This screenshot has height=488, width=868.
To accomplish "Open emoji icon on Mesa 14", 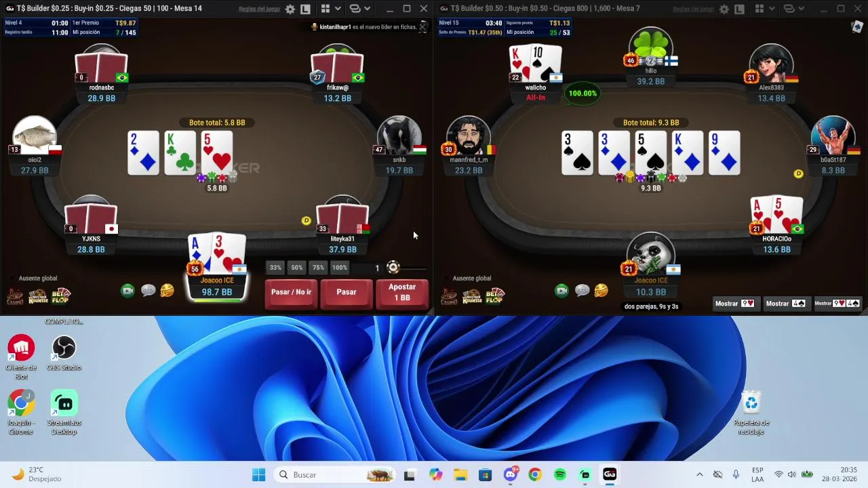I will tap(167, 291).
